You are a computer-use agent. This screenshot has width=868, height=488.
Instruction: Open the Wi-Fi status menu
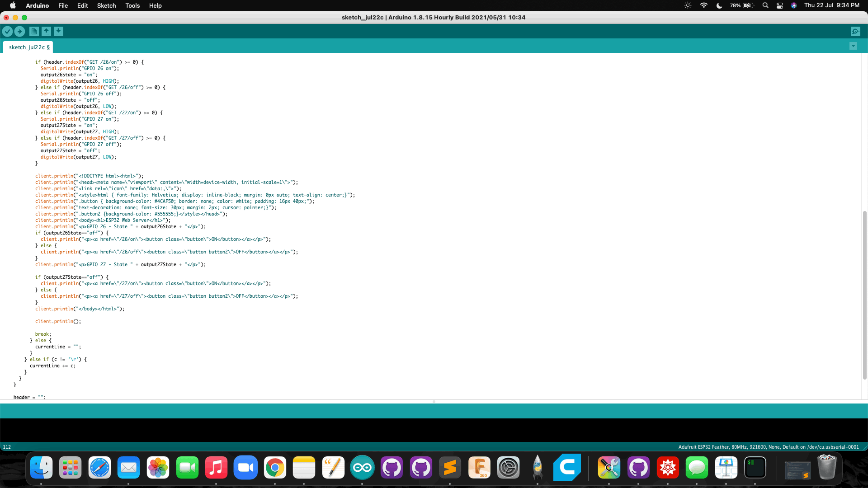click(x=704, y=5)
